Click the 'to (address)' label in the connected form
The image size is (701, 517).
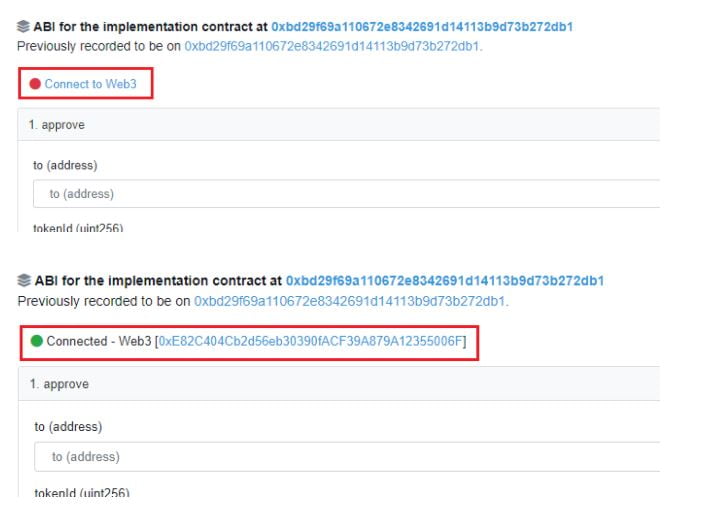click(x=68, y=426)
